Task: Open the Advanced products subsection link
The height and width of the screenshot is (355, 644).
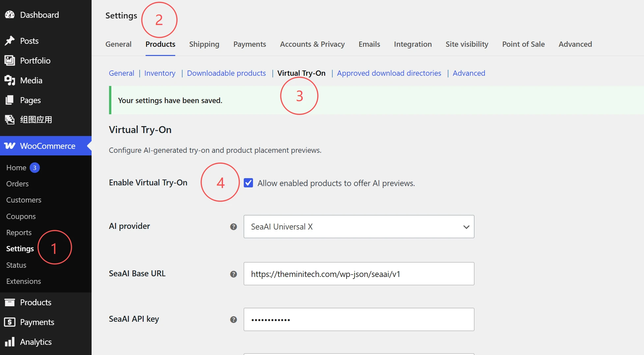Action: tap(469, 73)
